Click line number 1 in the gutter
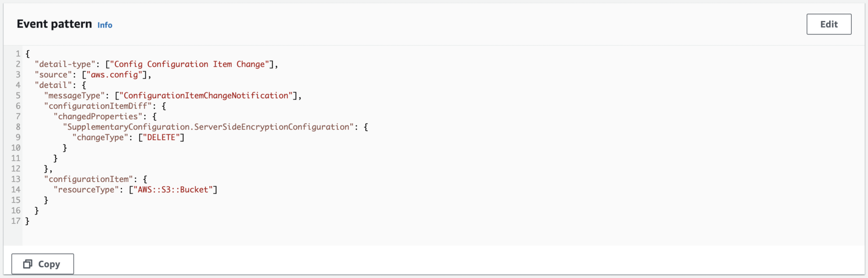The height and width of the screenshot is (278, 868). (18, 54)
